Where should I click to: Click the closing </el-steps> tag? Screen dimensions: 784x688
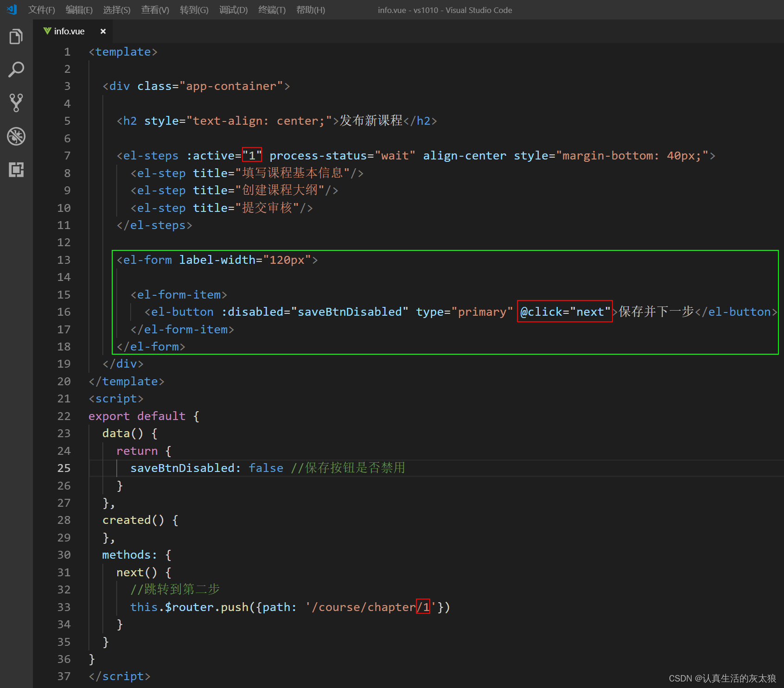pyautogui.click(x=154, y=225)
